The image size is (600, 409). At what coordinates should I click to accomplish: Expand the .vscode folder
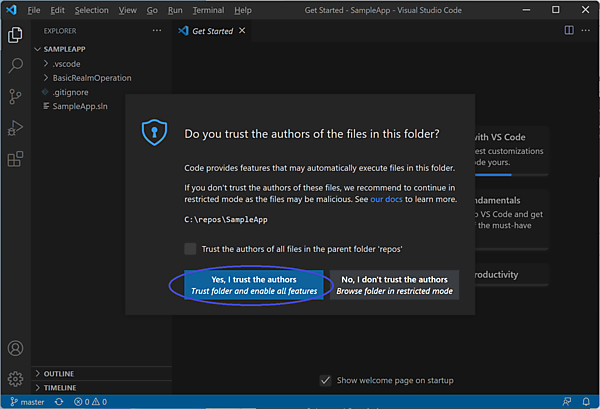click(66, 64)
